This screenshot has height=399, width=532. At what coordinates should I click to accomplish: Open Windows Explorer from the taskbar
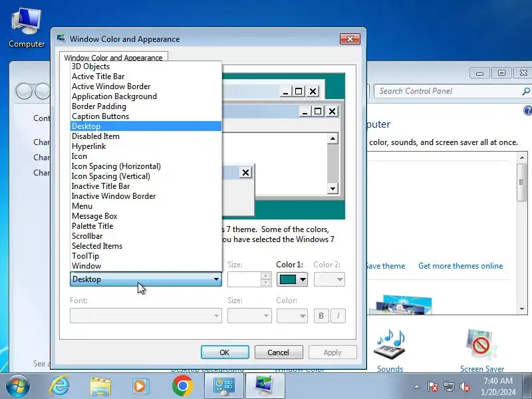click(x=100, y=386)
